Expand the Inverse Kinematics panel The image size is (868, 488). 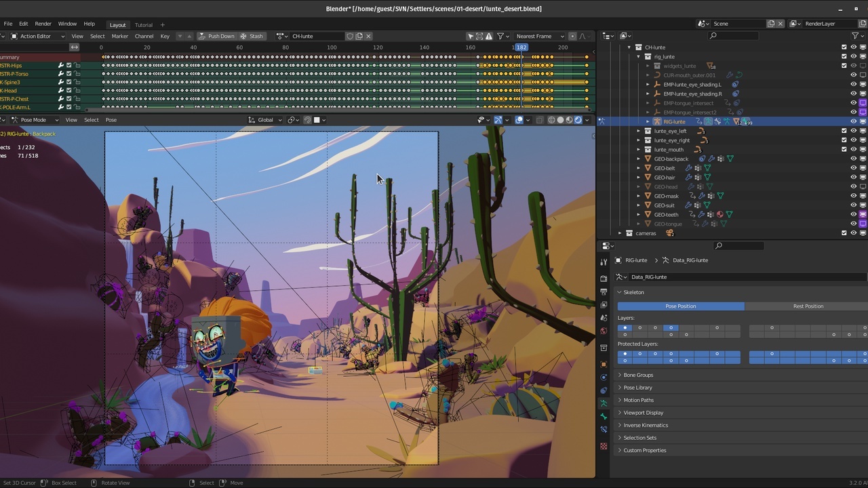point(646,425)
